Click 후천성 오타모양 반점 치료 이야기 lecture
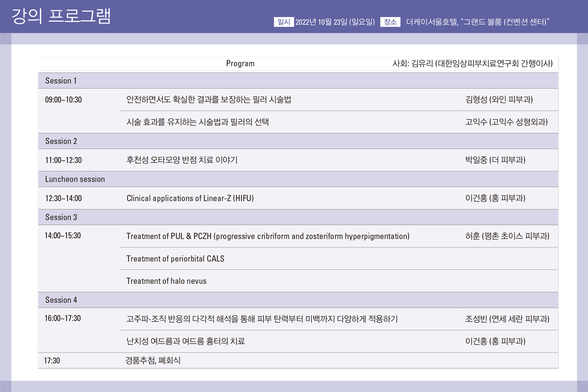 click(x=182, y=160)
